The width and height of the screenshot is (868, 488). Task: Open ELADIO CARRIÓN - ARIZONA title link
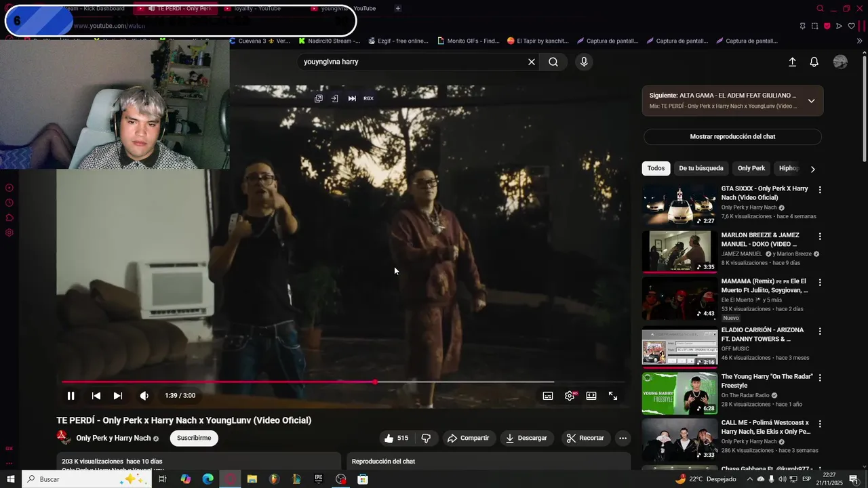(762, 335)
